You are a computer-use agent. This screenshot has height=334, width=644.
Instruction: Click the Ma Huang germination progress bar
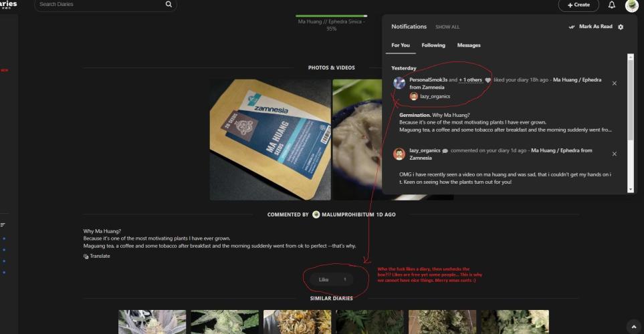331,16
